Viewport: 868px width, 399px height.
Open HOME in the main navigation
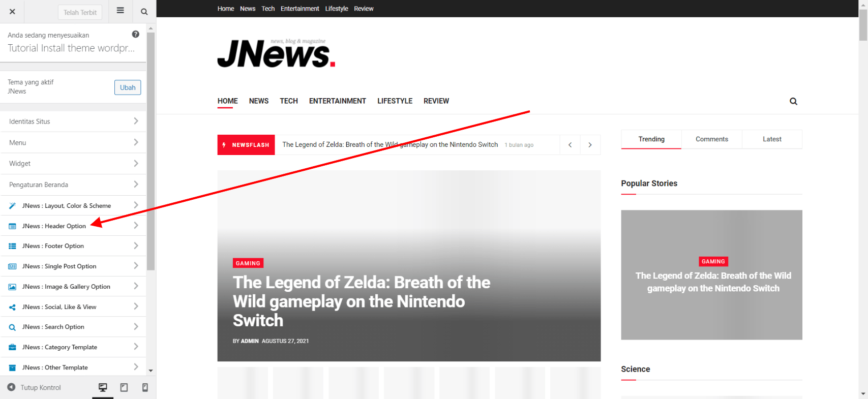point(227,101)
